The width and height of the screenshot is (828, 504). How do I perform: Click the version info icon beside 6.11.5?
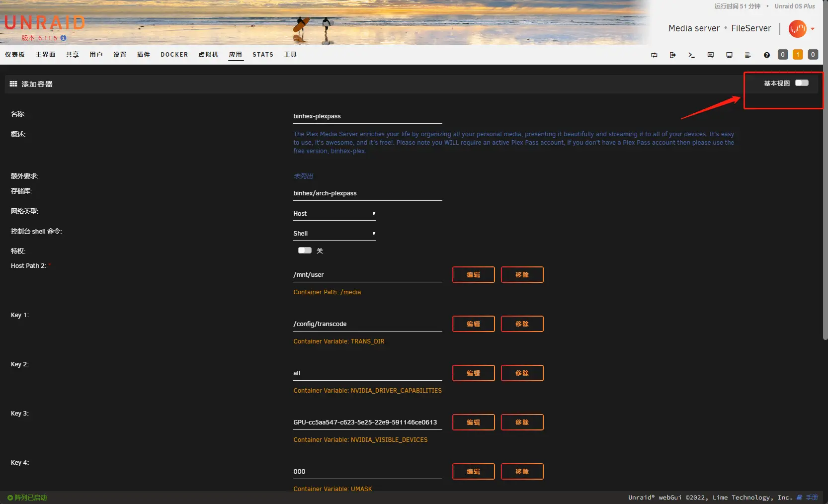pos(63,38)
